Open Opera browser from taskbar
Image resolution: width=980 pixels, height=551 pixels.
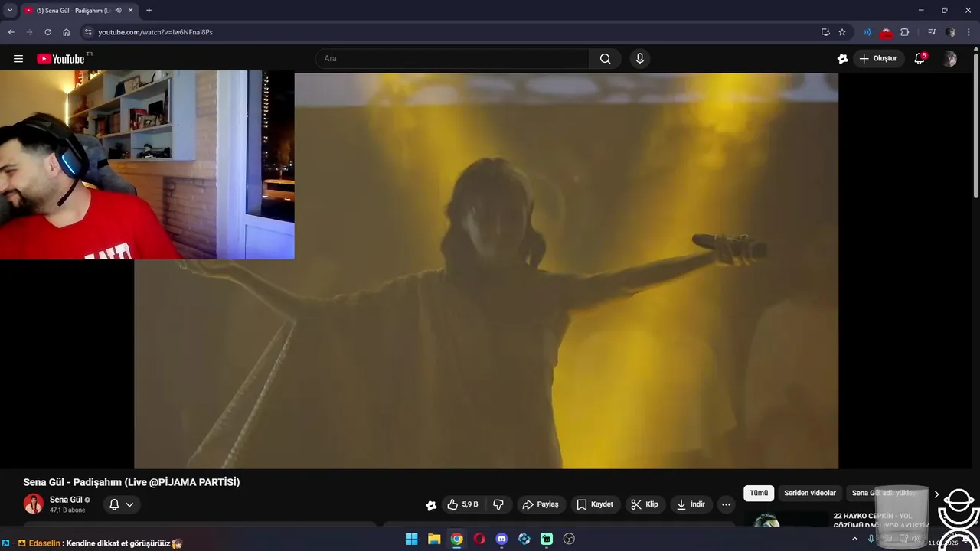[x=479, y=539]
